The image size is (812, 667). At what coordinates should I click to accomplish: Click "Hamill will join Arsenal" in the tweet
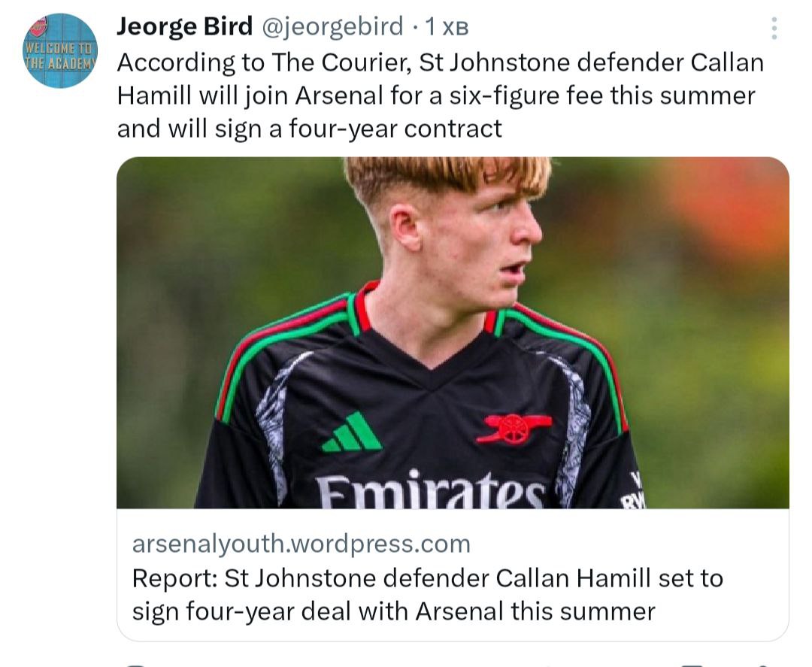[x=253, y=96]
